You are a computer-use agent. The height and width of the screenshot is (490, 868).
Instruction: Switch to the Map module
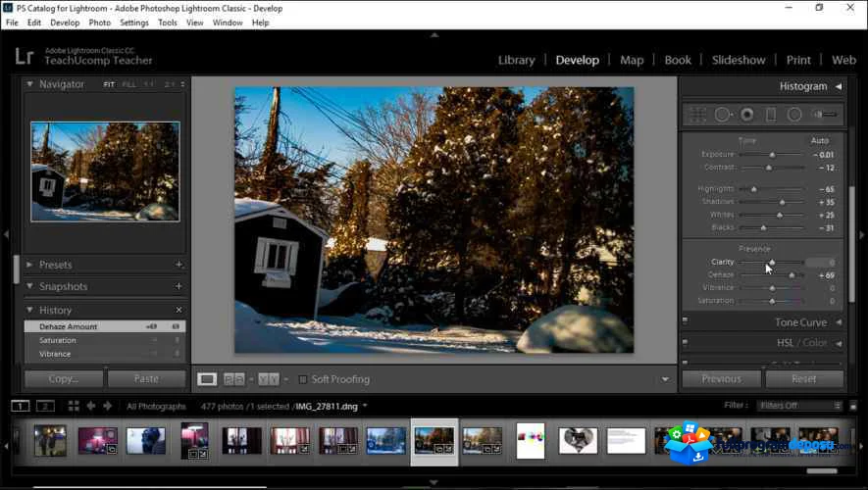(x=632, y=60)
